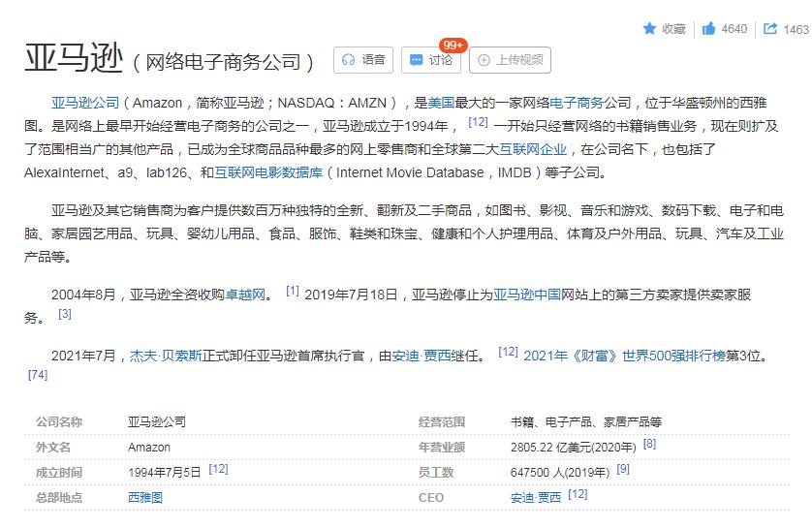This screenshot has width=812, height=528.
Task: Click the 上传视频 upload button
Action: click(510, 60)
